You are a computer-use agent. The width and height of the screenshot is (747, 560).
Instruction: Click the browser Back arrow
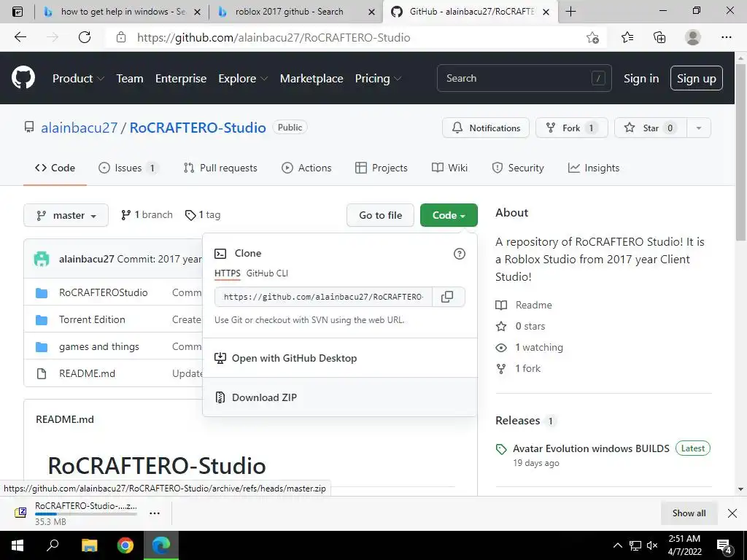click(x=20, y=37)
